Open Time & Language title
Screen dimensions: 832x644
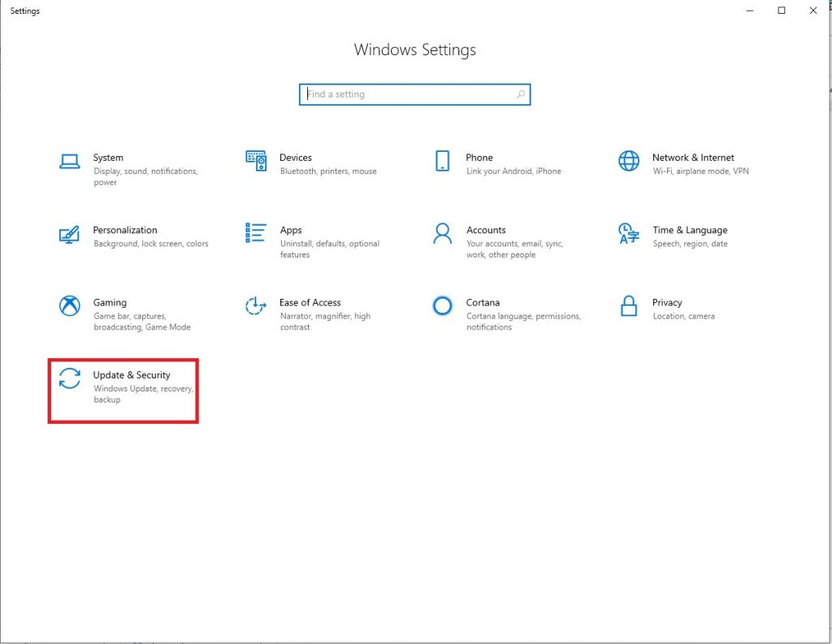pos(690,230)
